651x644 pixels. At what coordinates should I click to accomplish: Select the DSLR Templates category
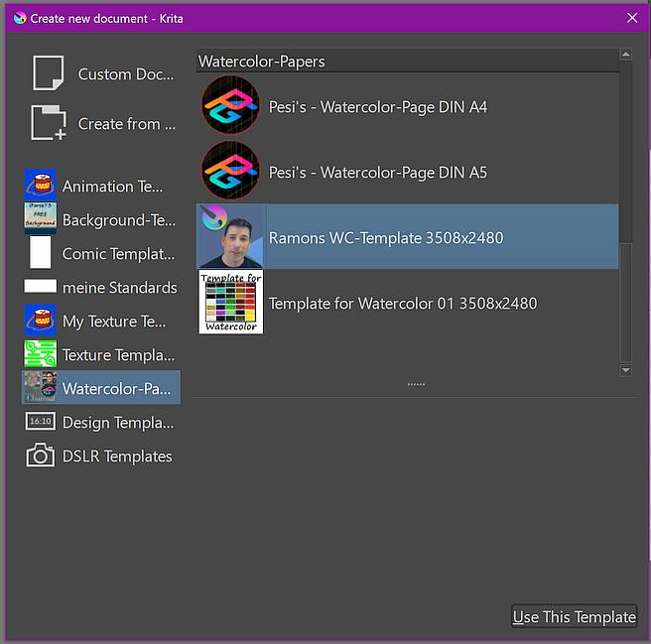pos(117,455)
